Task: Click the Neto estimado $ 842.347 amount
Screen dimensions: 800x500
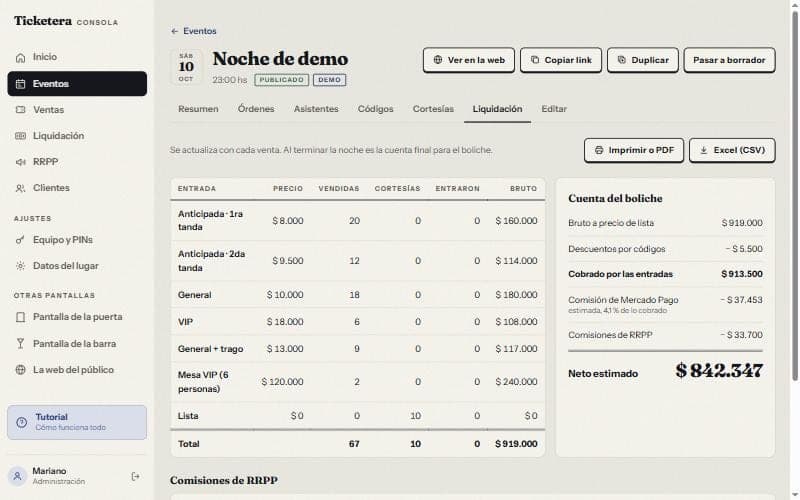Action: pyautogui.click(x=719, y=371)
